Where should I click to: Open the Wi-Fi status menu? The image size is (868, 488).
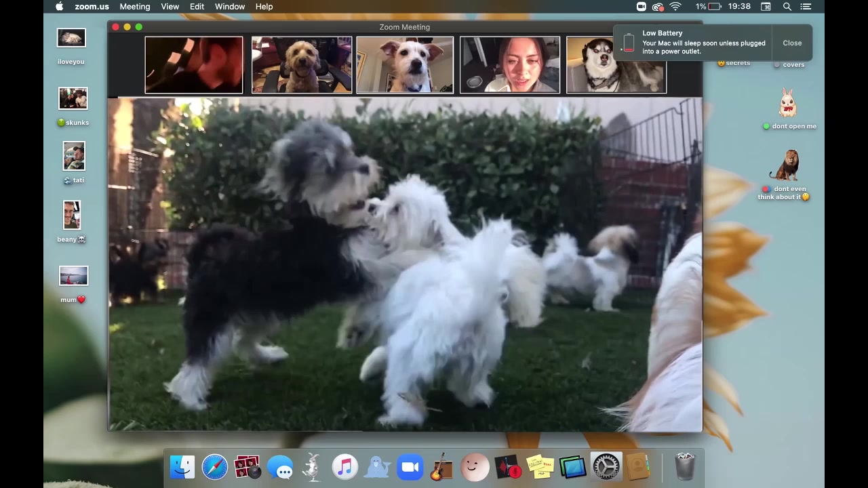pos(675,7)
